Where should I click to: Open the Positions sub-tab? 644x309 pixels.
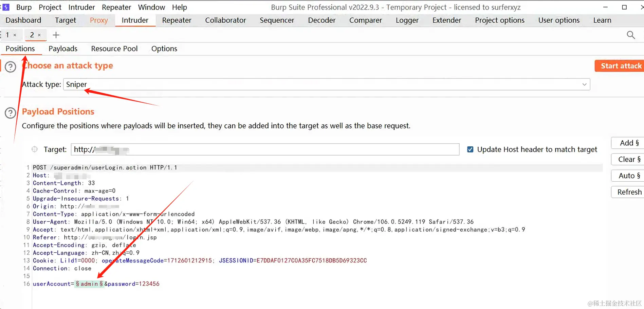point(20,49)
